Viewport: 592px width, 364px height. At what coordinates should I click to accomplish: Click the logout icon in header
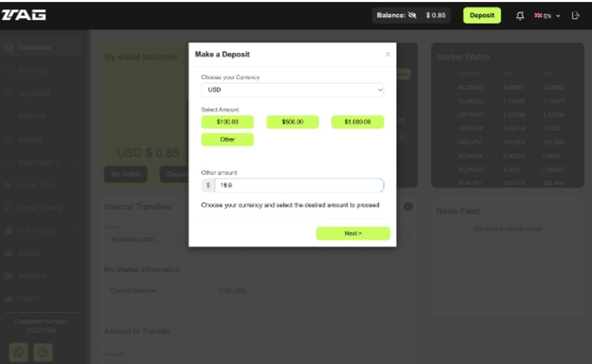[576, 16]
